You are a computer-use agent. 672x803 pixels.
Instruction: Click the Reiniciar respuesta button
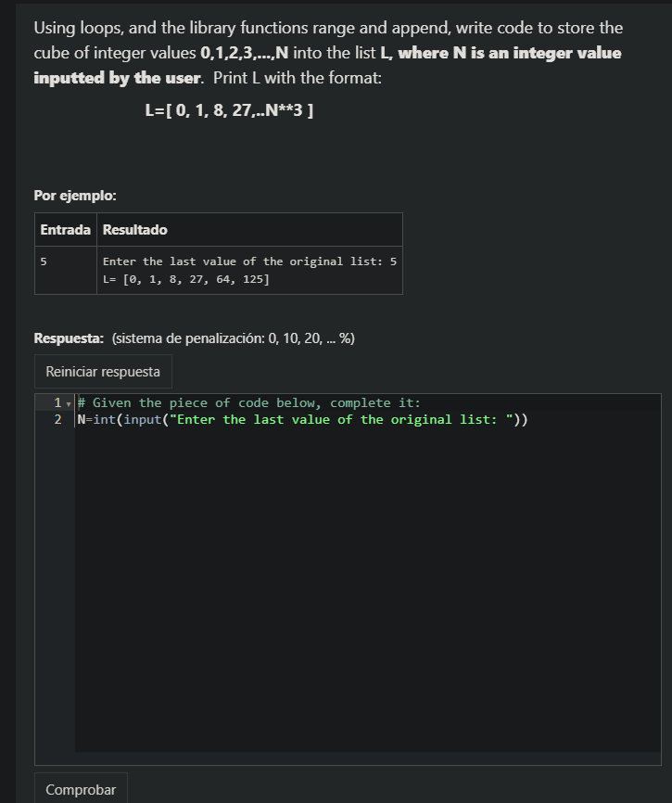click(103, 371)
